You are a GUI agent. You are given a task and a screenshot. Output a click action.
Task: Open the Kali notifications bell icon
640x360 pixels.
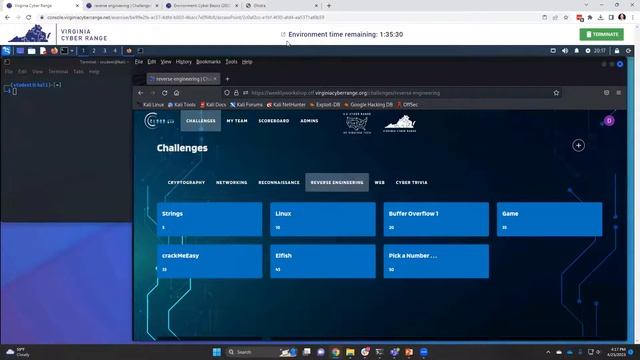576,51
